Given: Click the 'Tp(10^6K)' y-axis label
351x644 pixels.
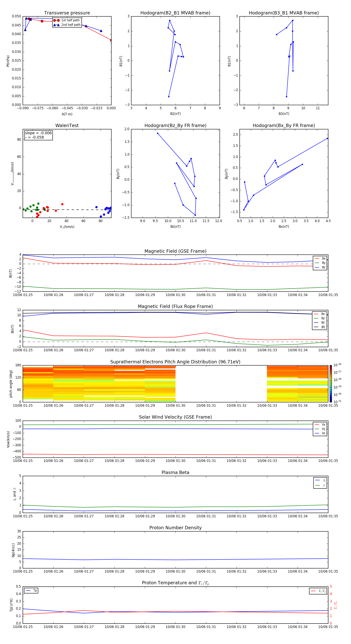Looking at the screenshot, I should [11, 605].
